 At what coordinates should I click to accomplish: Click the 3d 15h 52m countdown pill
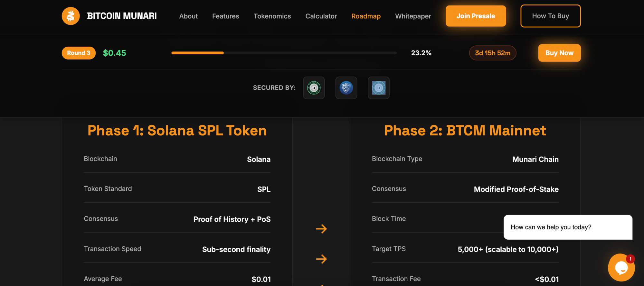point(493,53)
